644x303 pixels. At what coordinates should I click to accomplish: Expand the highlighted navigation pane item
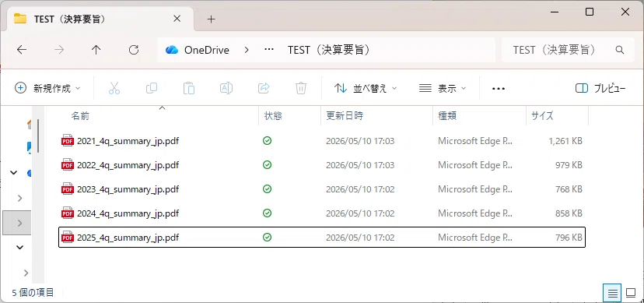coord(19,223)
